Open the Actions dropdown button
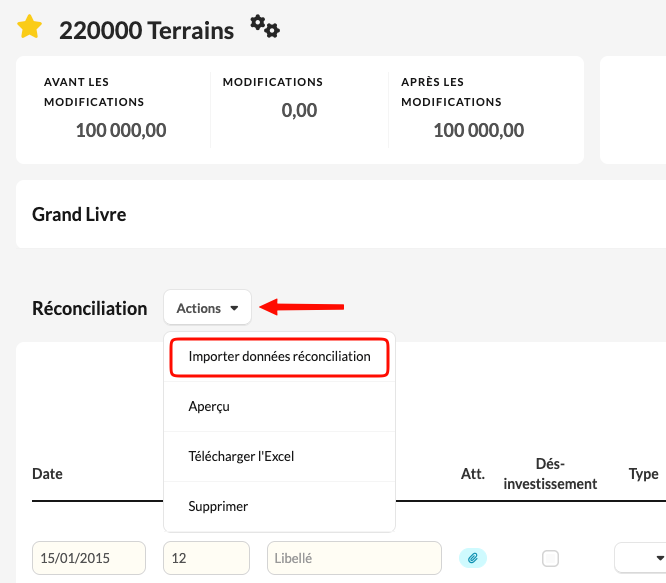 tap(207, 308)
